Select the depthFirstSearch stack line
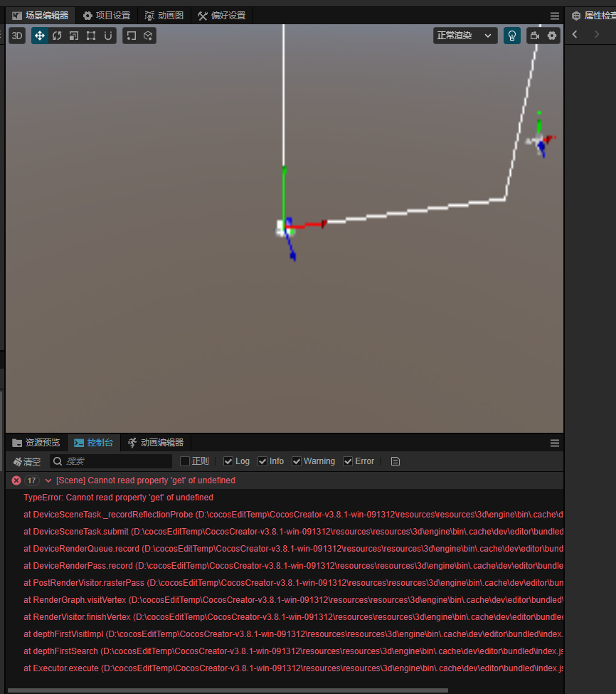 tap(293, 651)
